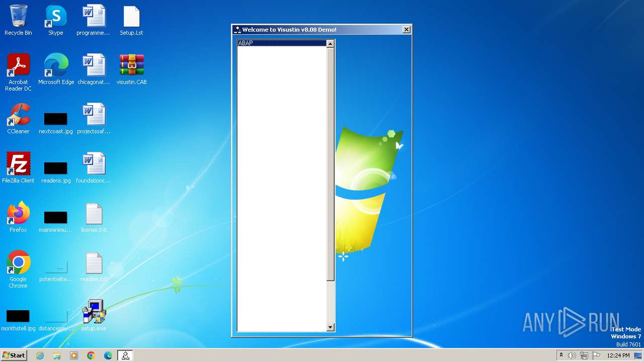Open the Start menu
The width and height of the screenshot is (644, 362).
[x=14, y=355]
